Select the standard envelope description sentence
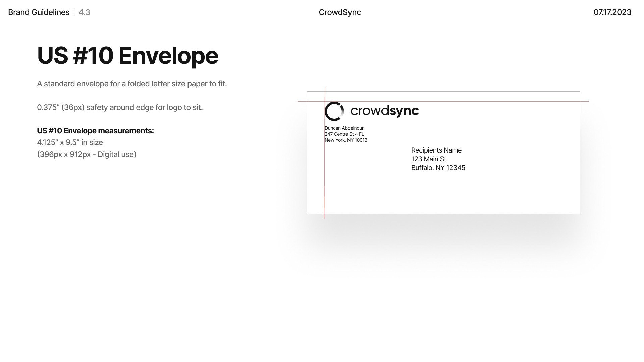Screen dimensions: 644x362 point(132,84)
